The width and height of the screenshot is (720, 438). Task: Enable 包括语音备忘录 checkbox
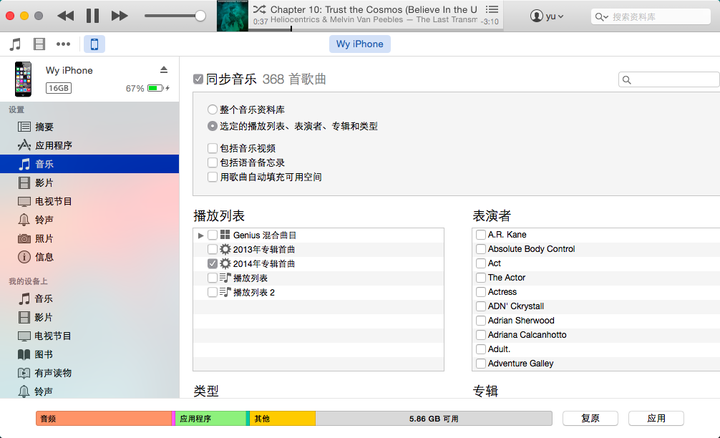(212, 163)
